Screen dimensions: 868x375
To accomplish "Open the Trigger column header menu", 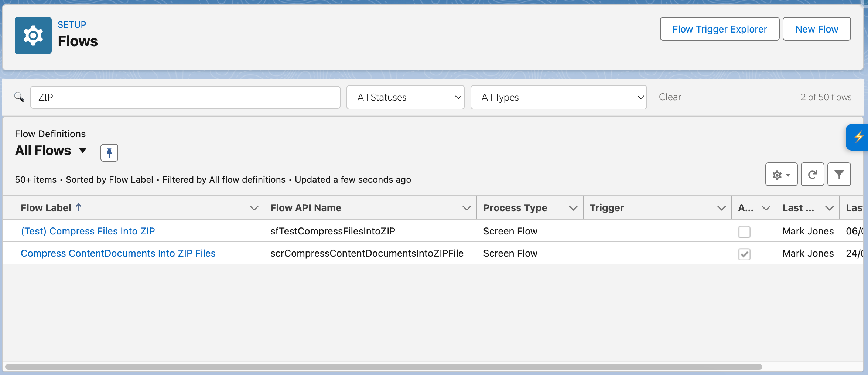I will (721, 207).
